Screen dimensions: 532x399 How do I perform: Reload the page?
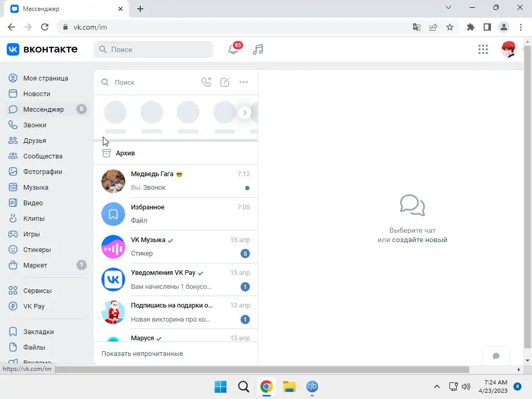45,27
